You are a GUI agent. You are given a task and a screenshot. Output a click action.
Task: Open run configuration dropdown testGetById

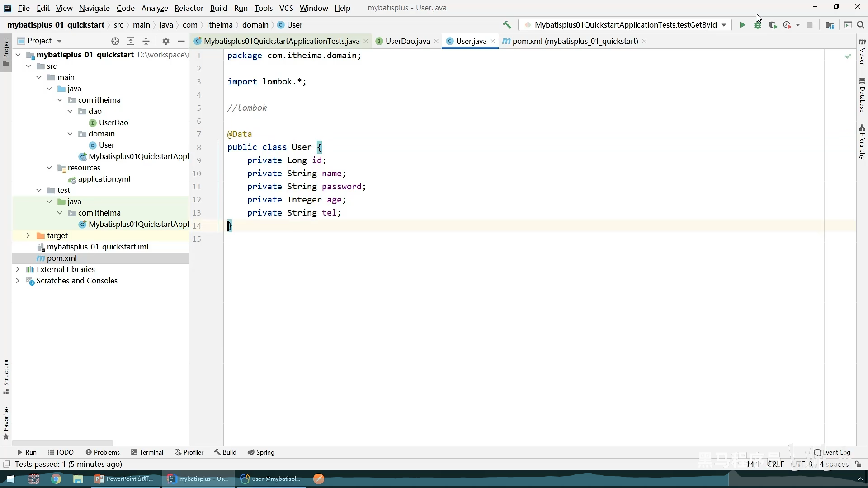click(x=625, y=25)
